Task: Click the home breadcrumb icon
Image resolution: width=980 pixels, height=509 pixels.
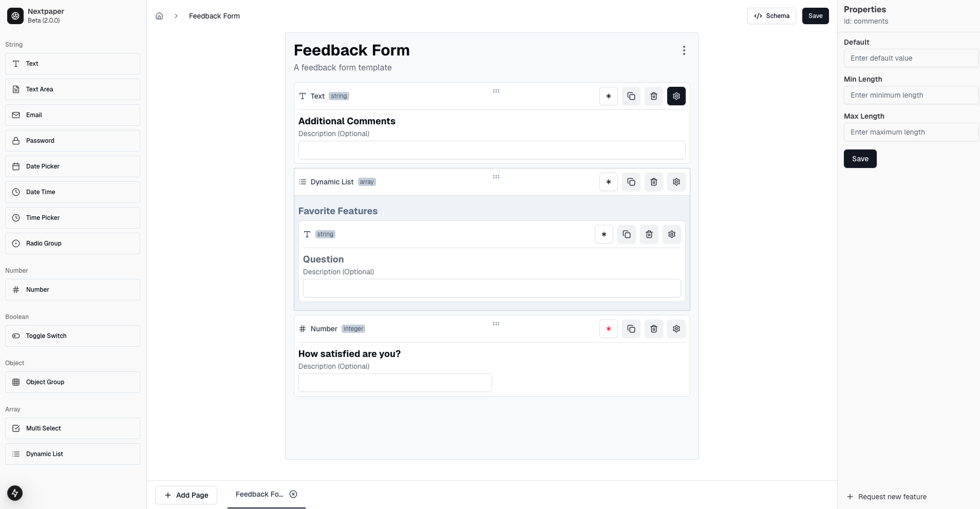Action: [159, 16]
